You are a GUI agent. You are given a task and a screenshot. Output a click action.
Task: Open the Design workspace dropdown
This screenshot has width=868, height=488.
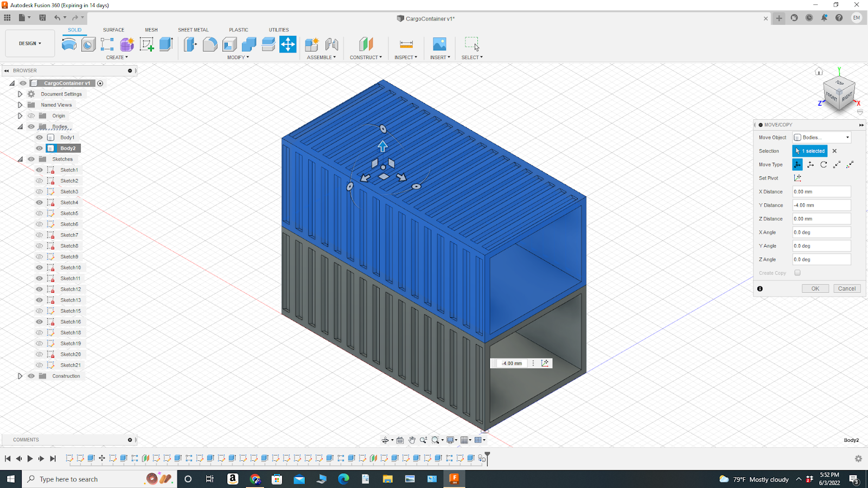click(x=30, y=43)
